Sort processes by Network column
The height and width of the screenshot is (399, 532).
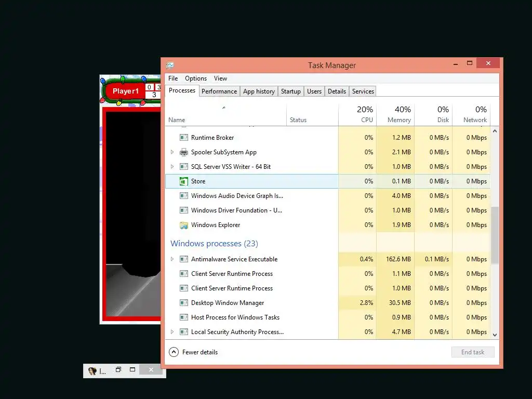coord(471,115)
